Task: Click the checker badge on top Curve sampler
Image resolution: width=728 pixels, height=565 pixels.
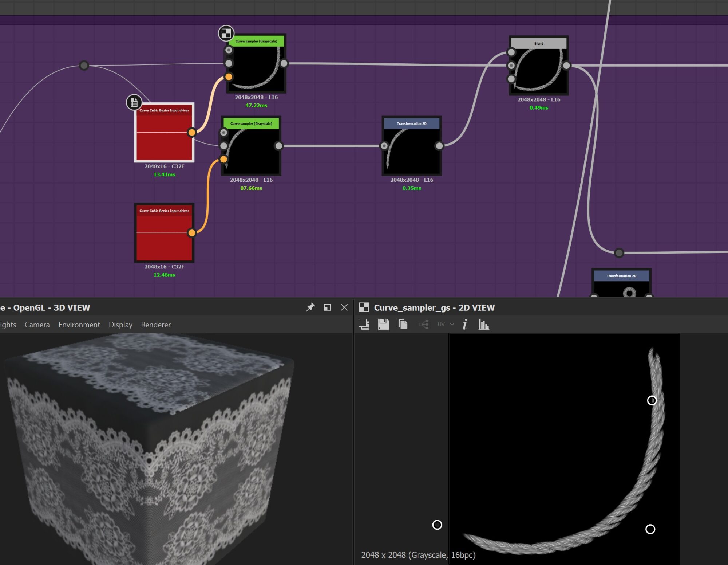Action: [x=226, y=33]
